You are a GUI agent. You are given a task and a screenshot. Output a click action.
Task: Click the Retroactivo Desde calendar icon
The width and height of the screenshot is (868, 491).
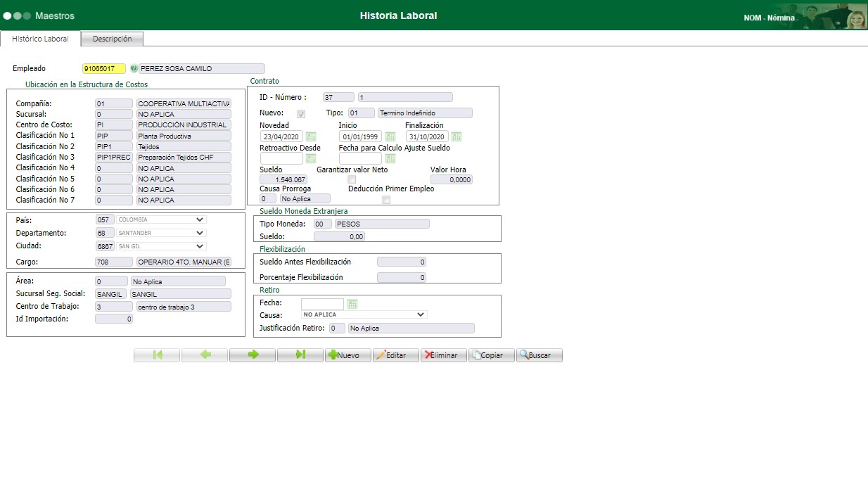(311, 159)
